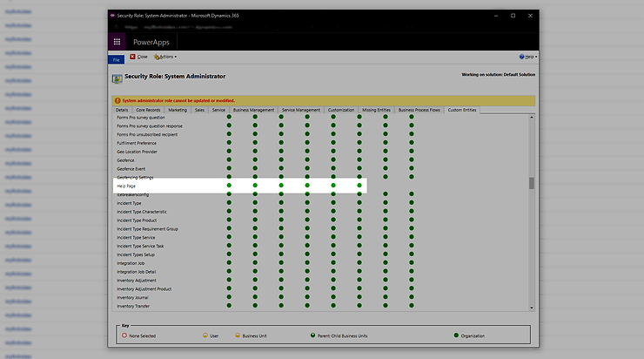Click the blue File button
The width and height of the screenshot is (644, 359).
117,59
